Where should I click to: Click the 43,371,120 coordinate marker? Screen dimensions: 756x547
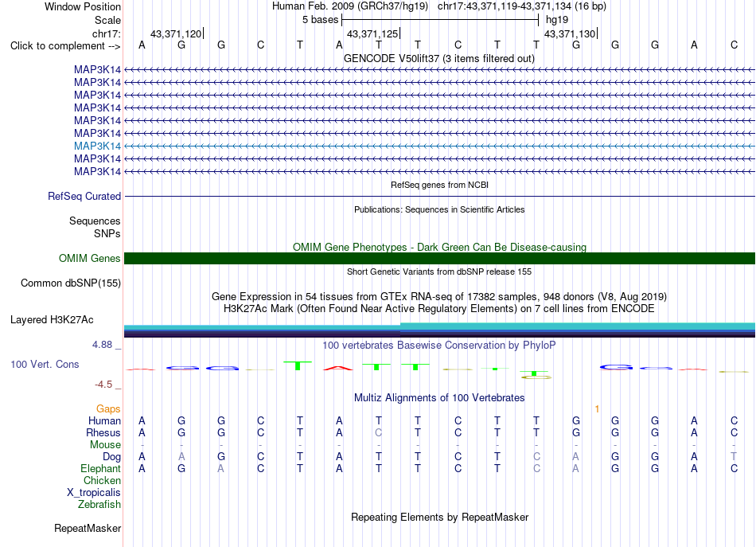point(176,33)
